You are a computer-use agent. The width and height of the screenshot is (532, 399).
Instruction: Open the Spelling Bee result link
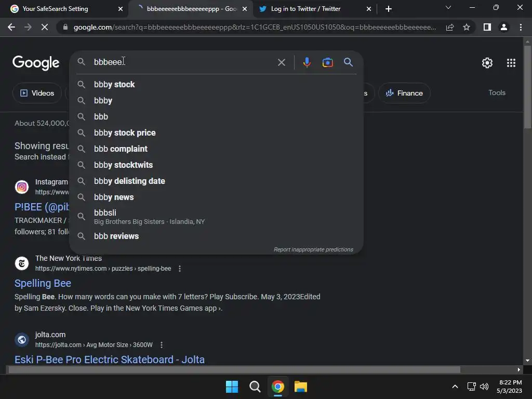click(43, 283)
